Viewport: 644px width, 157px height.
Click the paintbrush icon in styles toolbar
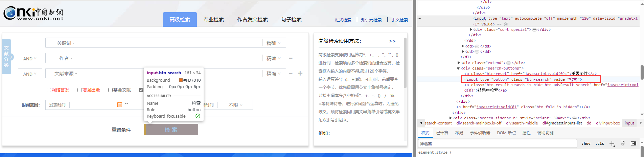[x=623, y=144]
